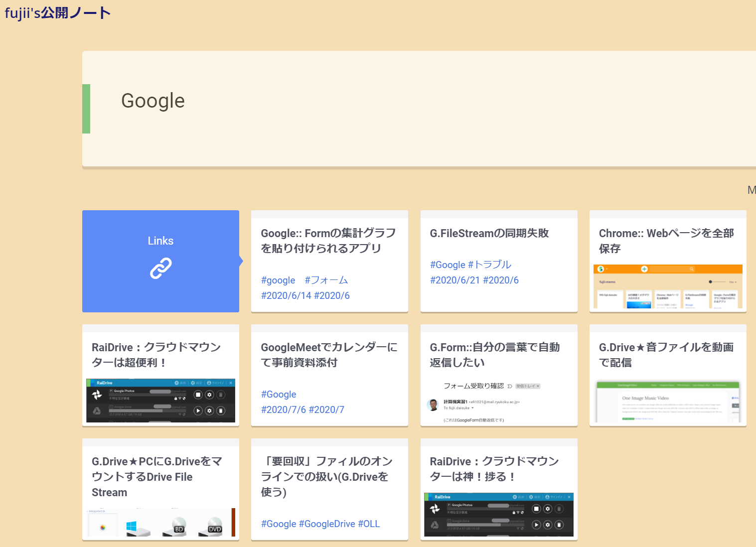The height and width of the screenshot is (547, 756).
Task: View the One Image Music Video thumbnail
Action: pyautogui.click(x=668, y=401)
